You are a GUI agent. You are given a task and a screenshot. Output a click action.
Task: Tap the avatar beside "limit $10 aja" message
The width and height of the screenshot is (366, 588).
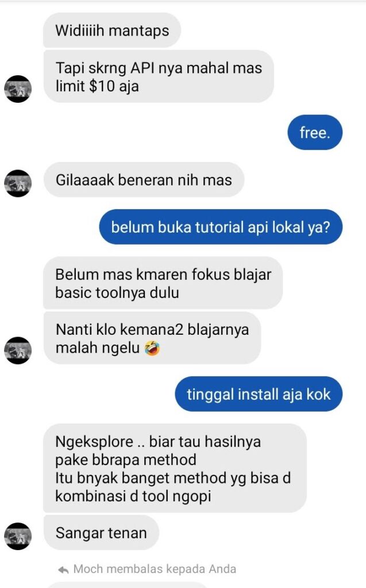click(18, 89)
